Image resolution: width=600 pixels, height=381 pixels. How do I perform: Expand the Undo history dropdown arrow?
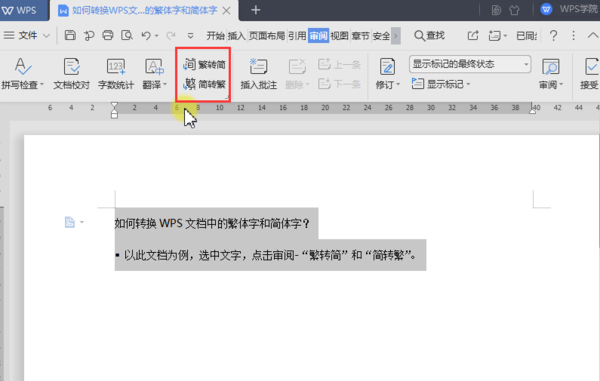(x=157, y=36)
